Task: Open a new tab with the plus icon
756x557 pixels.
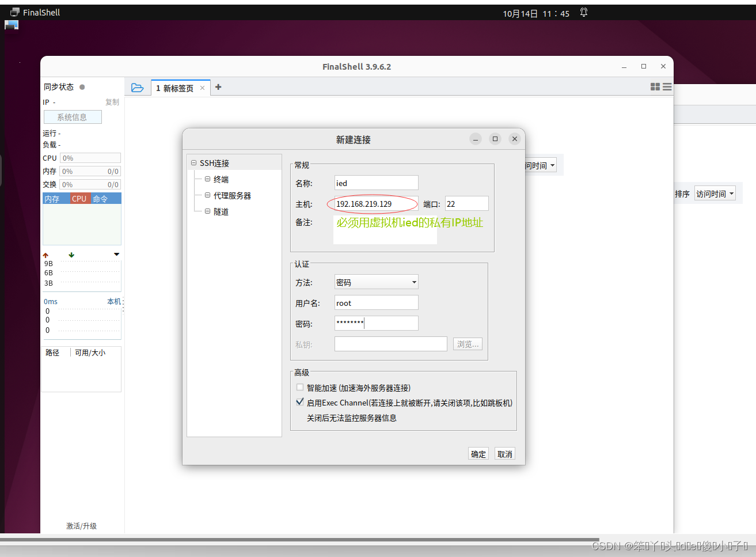Action: tap(218, 87)
